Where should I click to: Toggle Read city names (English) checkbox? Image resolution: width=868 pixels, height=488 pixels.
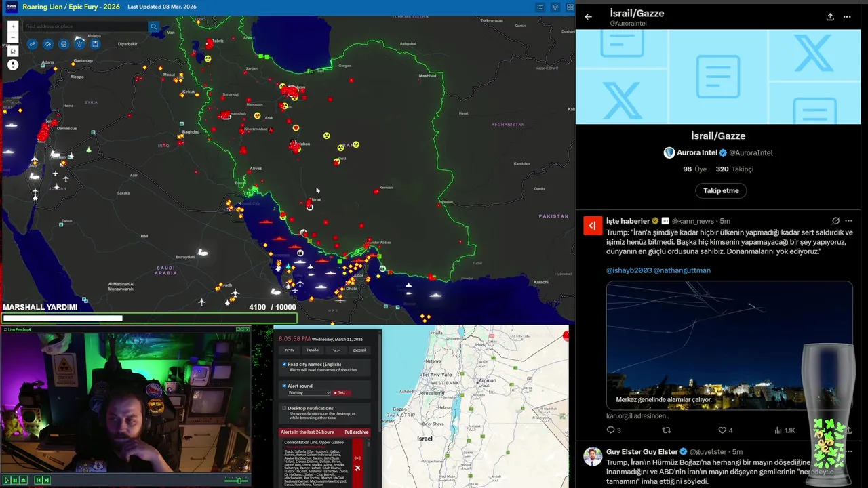click(284, 364)
